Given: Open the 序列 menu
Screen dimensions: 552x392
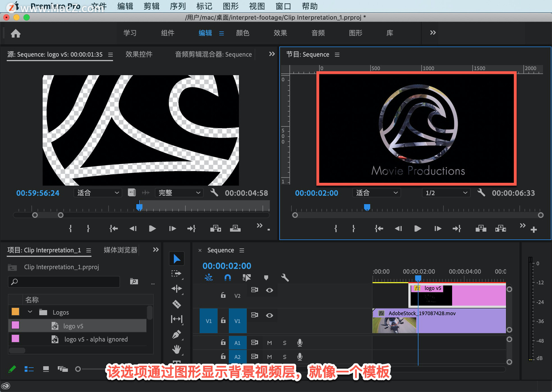Looking at the screenshot, I should [x=178, y=6].
